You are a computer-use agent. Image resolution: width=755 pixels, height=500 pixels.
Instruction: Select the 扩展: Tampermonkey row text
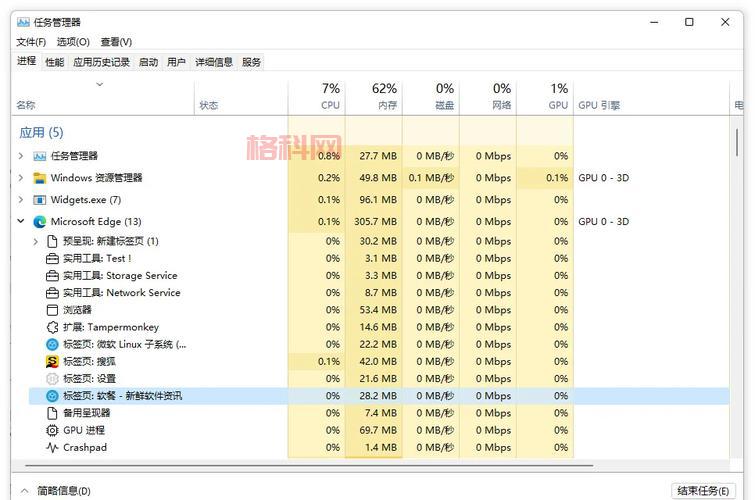(111, 327)
